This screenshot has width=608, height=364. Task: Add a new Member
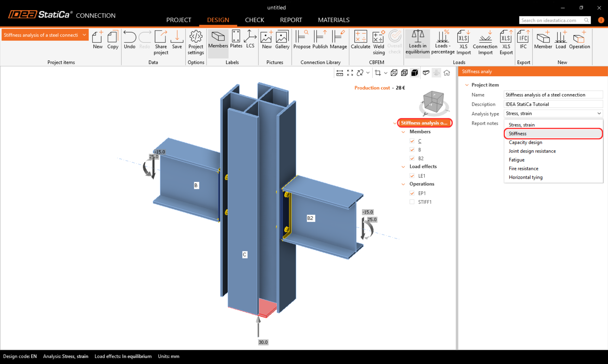tap(543, 40)
